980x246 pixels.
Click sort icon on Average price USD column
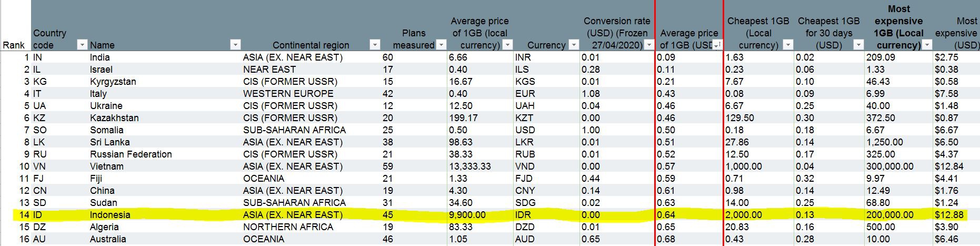(716, 45)
